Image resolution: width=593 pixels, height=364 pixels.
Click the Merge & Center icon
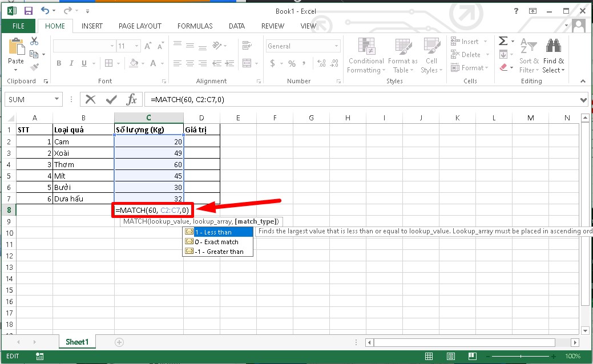[x=247, y=63]
